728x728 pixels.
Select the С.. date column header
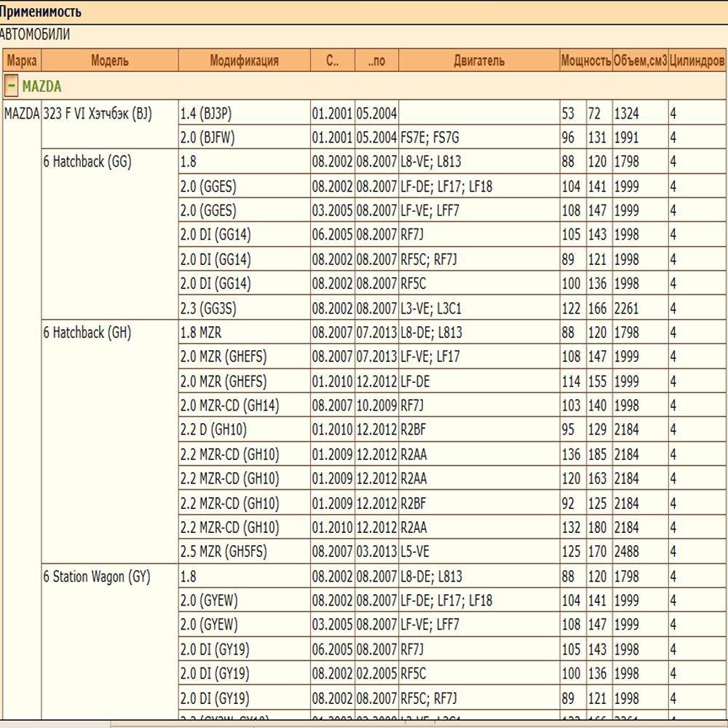333,60
